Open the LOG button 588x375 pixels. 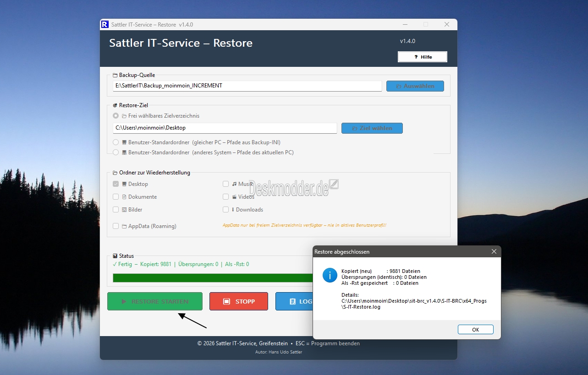point(294,302)
